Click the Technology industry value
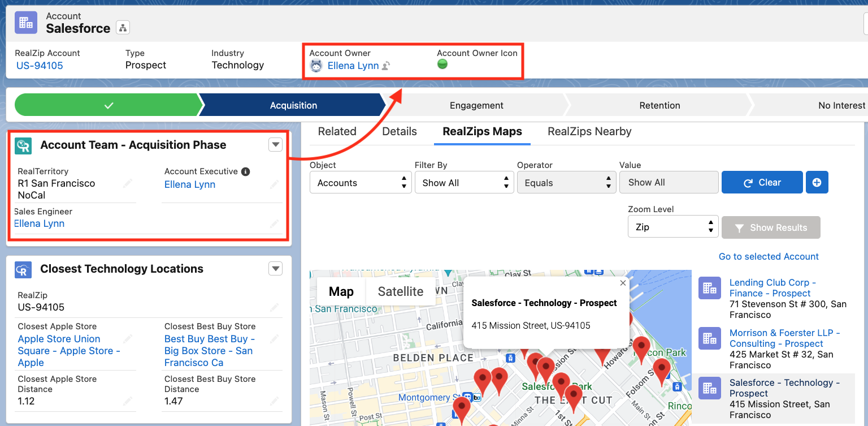The width and height of the screenshot is (868, 426). (238, 65)
